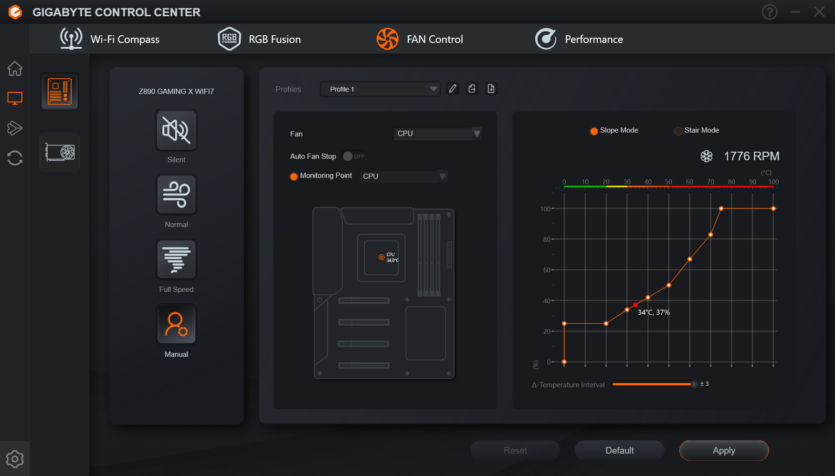Open the settings gear icon
This screenshot has height=476, width=835.
pos(14,458)
